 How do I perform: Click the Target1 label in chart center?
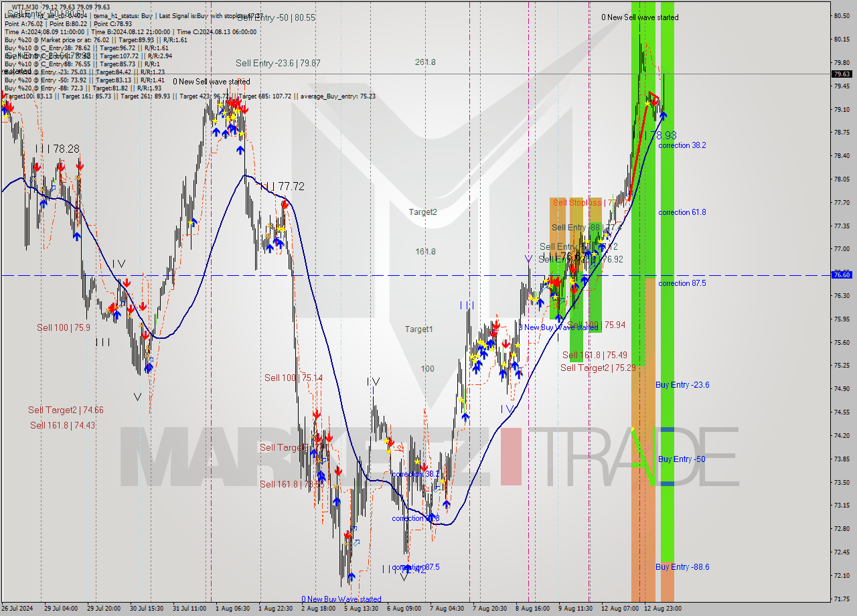[x=419, y=329]
